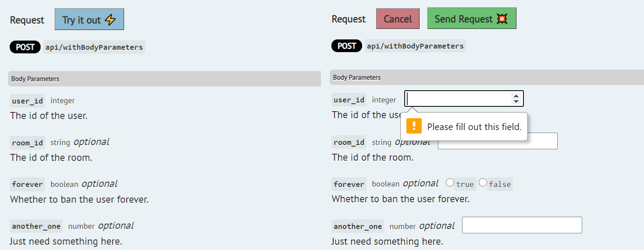Click the api/withBodyParameters path under Try it out
This screenshot has width=644, height=250.
[94, 47]
